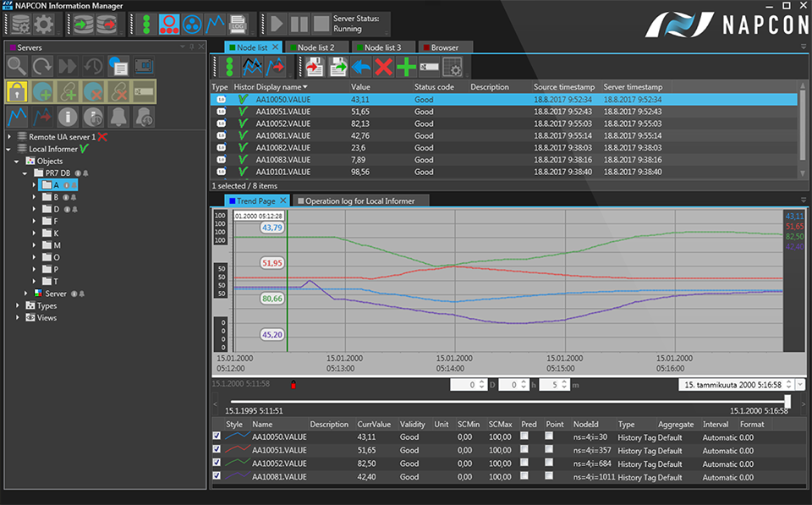Toggle Point checkbox for AA10052.VALUE trend
812x505 pixels.
click(550, 464)
